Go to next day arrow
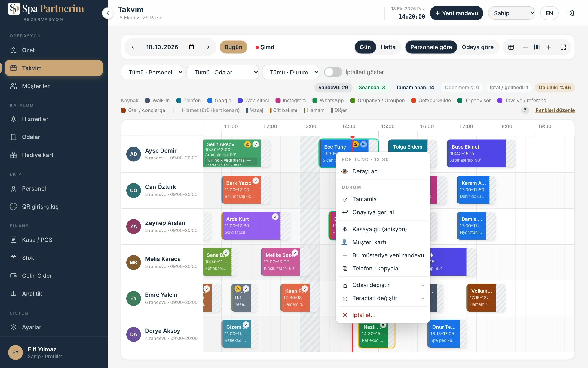 208,47
